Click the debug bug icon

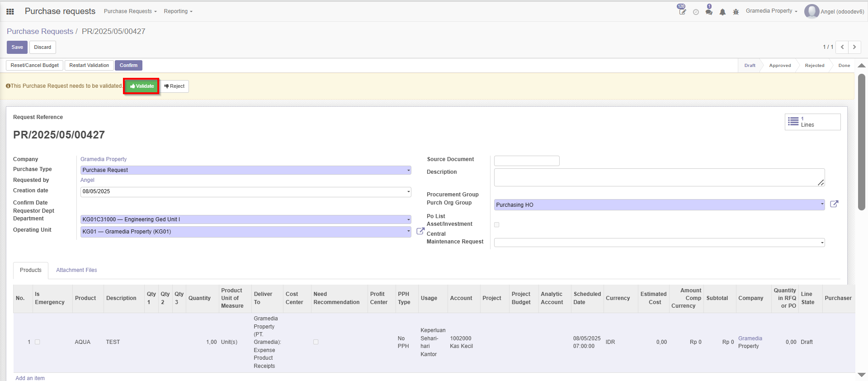click(736, 12)
